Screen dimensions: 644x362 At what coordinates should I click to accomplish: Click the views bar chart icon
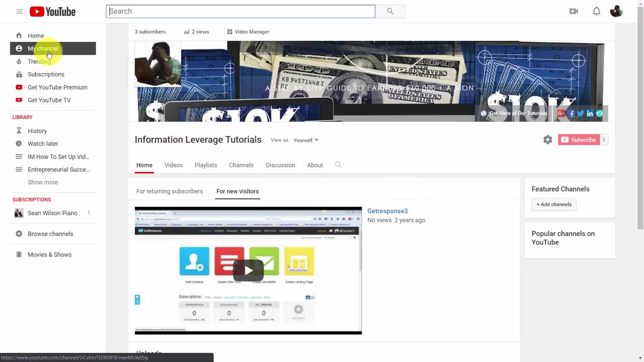(187, 32)
